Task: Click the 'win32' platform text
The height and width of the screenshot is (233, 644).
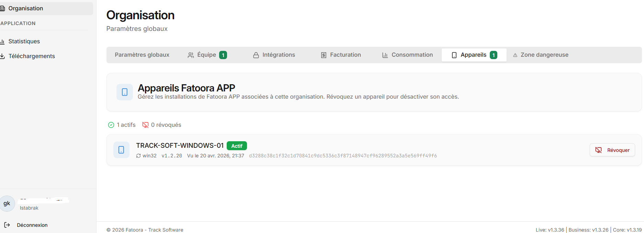Action: (150, 156)
